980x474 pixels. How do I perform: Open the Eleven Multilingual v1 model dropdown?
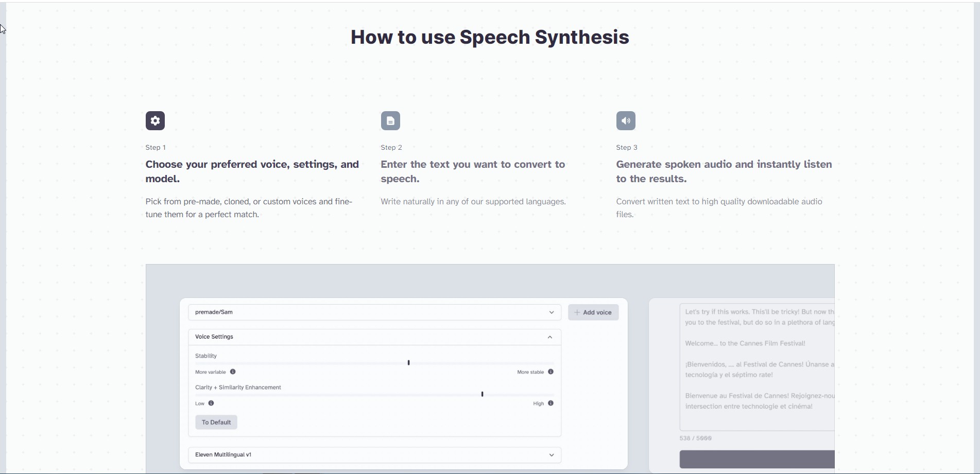(x=374, y=455)
